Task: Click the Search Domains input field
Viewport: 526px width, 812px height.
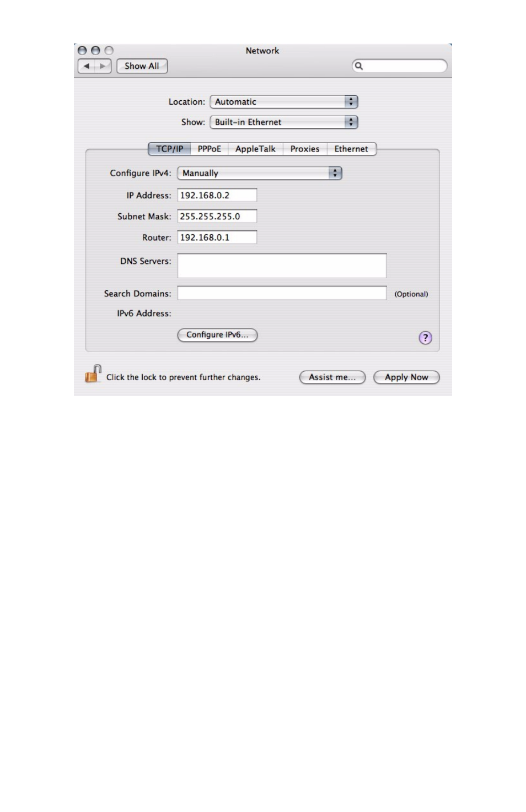Action: 282,293
